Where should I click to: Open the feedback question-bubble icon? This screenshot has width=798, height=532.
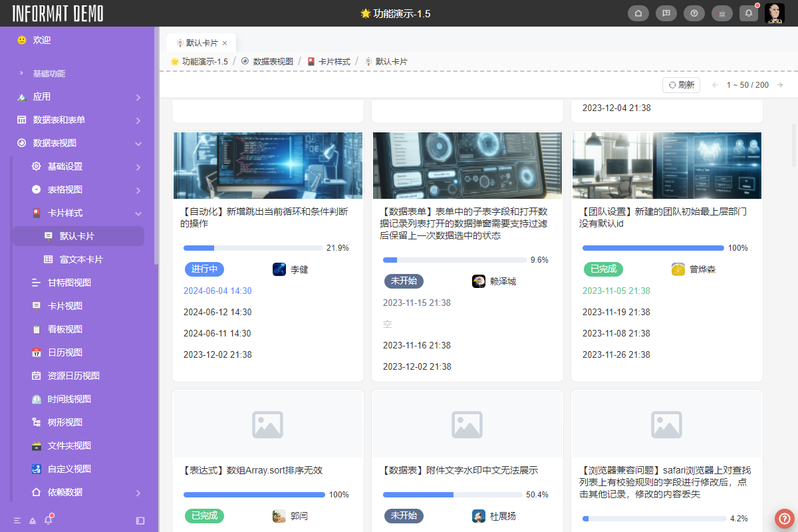666,13
